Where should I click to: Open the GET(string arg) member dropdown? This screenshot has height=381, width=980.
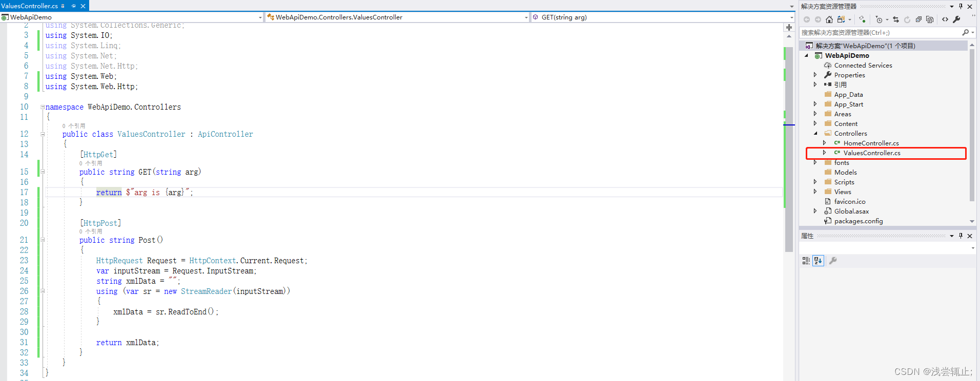(x=792, y=17)
